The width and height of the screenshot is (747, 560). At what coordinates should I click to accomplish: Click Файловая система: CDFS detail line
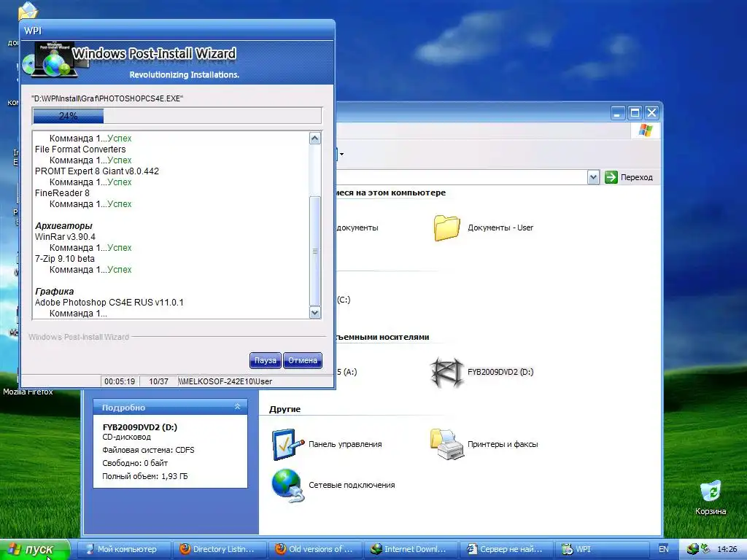[148, 450]
